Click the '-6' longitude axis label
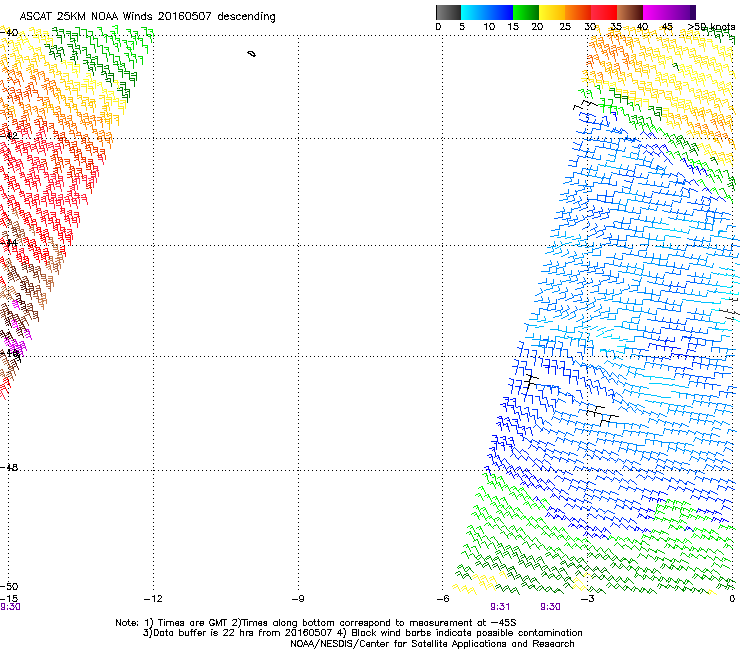740x650 pixels. [x=443, y=599]
